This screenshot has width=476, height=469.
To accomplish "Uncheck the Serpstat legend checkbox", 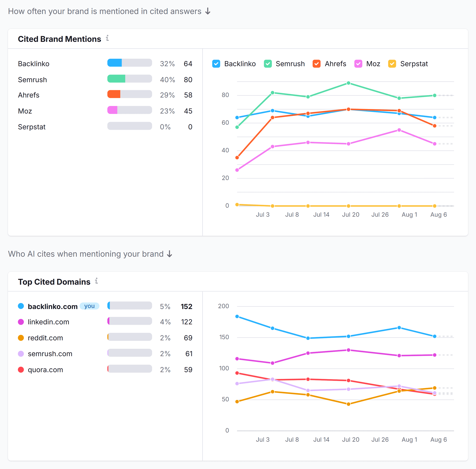I will tap(392, 64).
